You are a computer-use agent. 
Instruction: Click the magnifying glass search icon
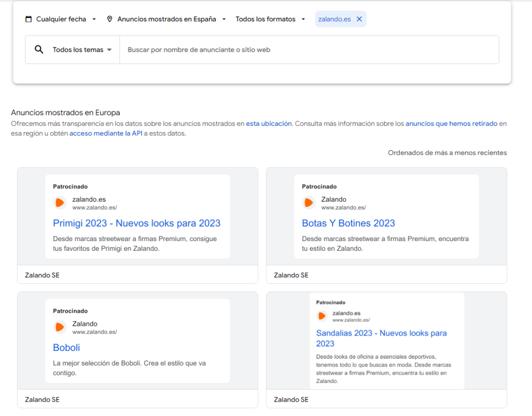pos(39,50)
